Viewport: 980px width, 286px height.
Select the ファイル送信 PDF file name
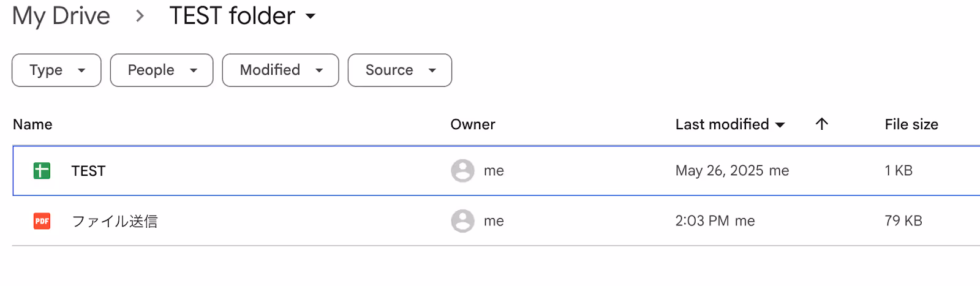(x=115, y=221)
